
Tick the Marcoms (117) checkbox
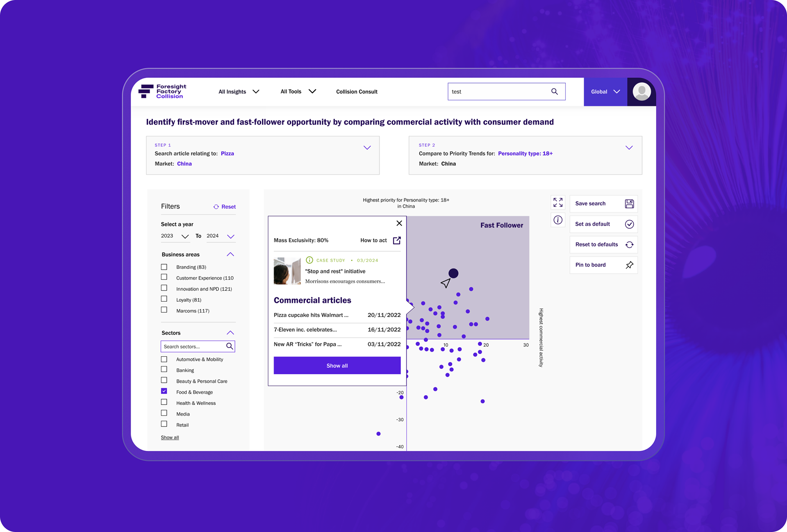[x=164, y=310]
